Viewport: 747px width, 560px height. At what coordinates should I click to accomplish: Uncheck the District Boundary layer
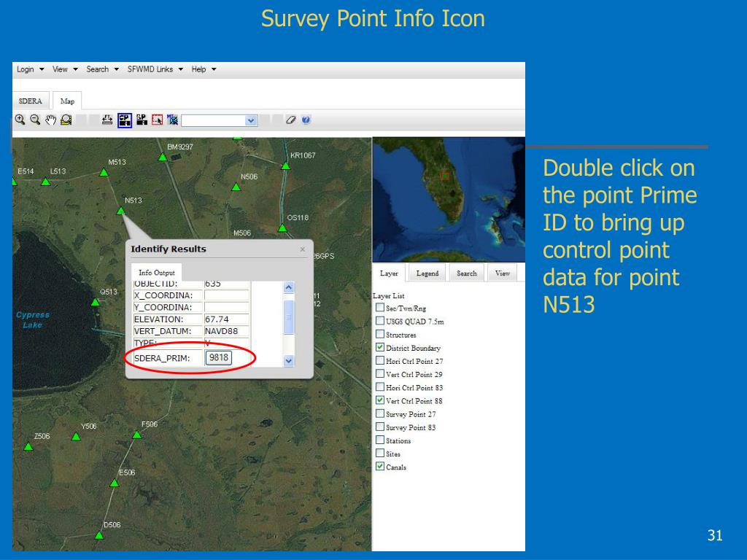point(379,347)
